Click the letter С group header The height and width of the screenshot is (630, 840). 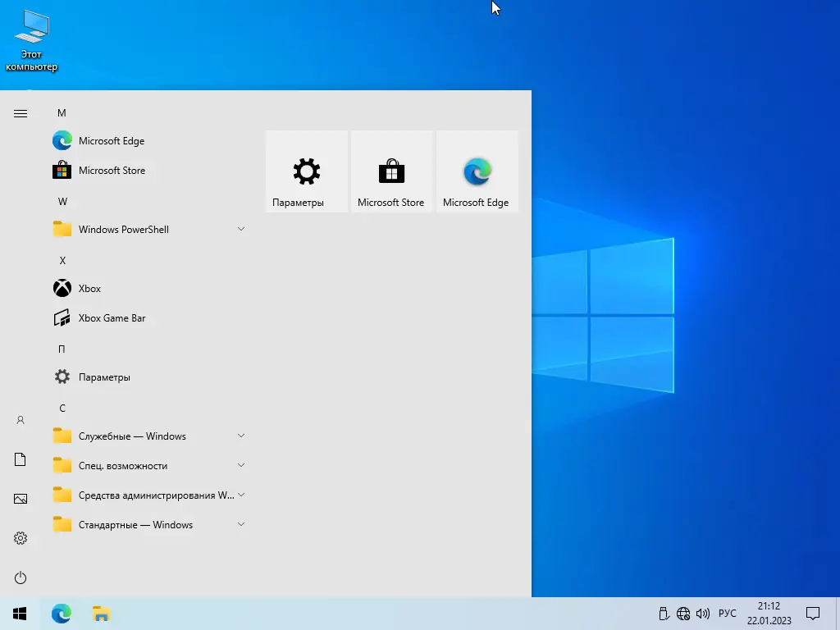point(62,409)
